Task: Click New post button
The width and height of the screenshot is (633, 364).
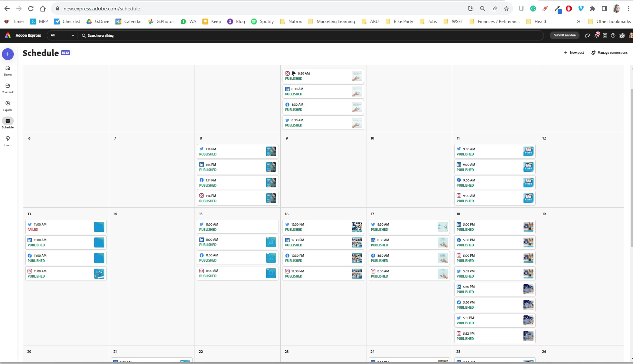Action: [574, 53]
